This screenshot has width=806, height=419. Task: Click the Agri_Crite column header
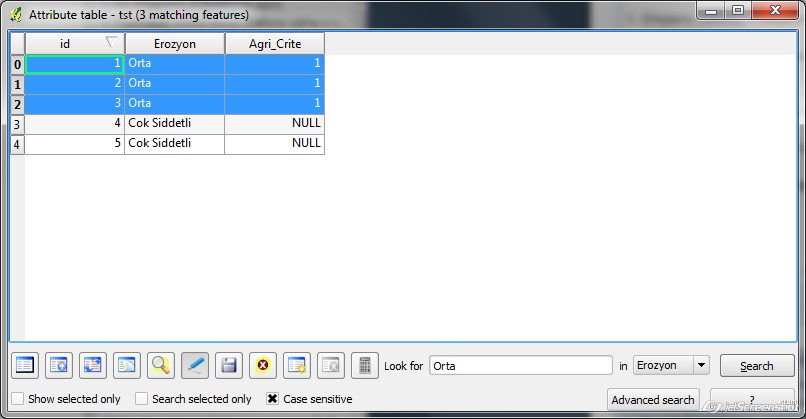pos(274,44)
